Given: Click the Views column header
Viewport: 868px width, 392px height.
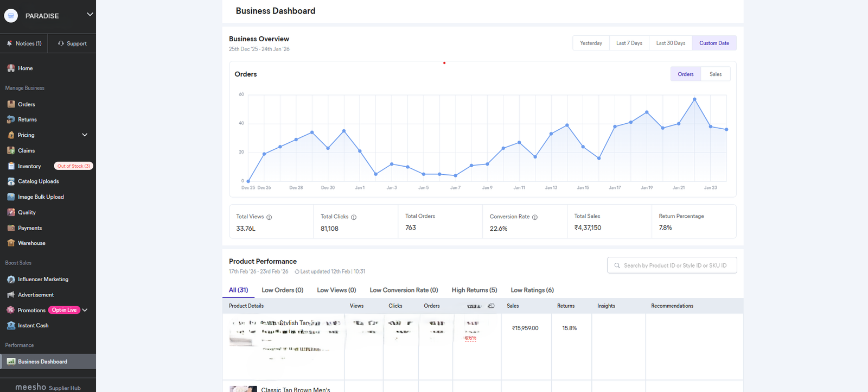Looking at the screenshot, I should coord(356,306).
